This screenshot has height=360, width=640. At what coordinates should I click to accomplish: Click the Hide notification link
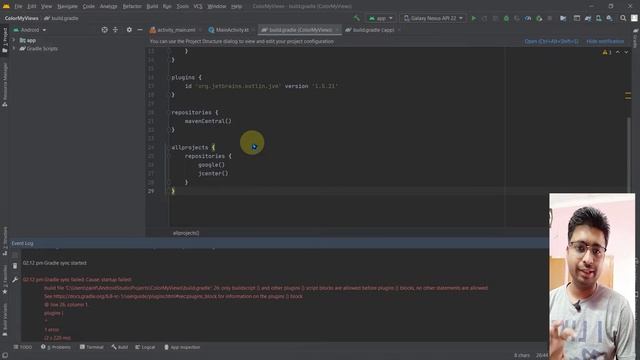tap(605, 41)
